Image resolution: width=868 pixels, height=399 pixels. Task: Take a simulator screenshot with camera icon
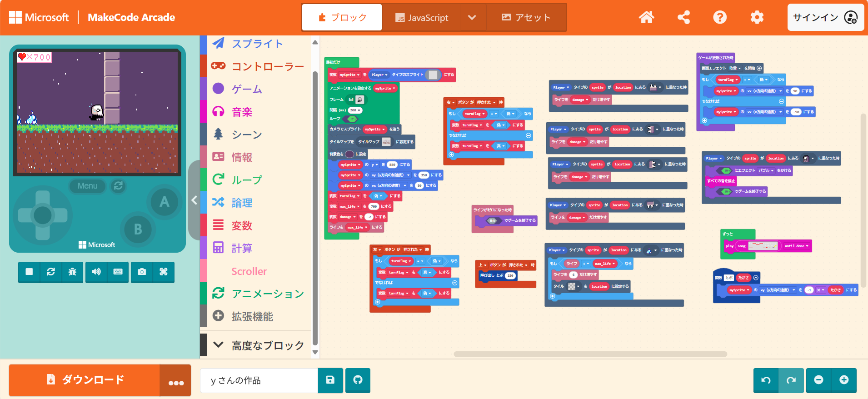tap(142, 272)
